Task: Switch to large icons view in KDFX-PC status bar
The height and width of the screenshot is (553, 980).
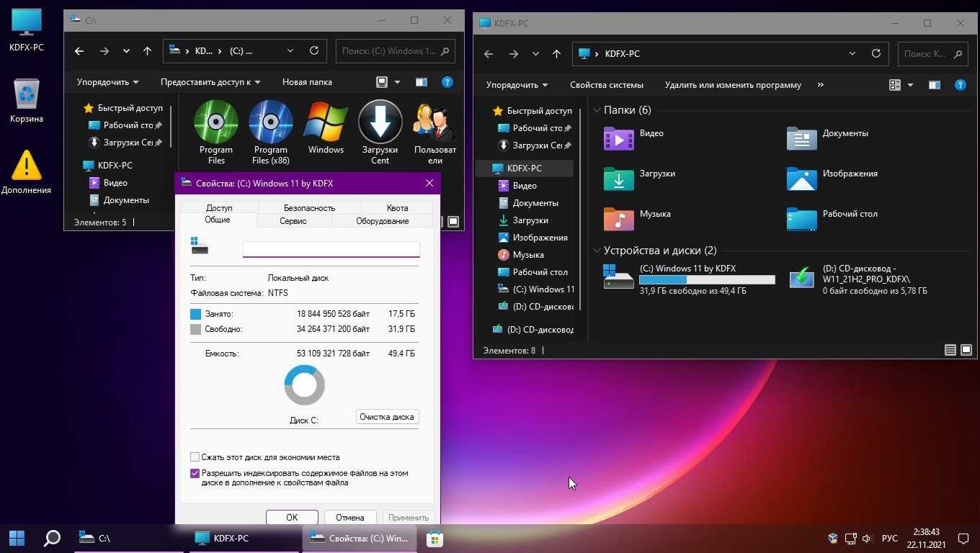Action: click(966, 350)
